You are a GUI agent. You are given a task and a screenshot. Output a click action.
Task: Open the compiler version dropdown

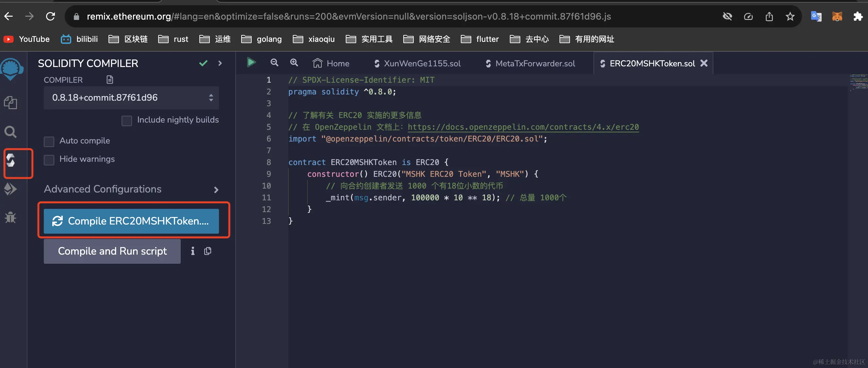pyautogui.click(x=131, y=98)
